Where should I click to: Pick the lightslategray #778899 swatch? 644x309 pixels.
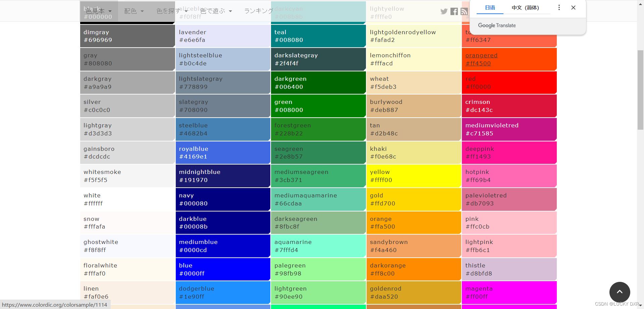pyautogui.click(x=223, y=82)
